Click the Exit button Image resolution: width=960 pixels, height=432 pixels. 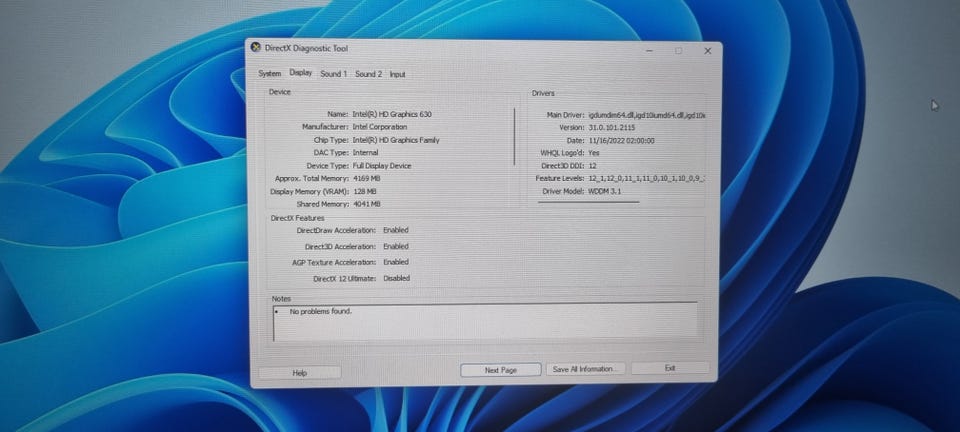670,368
